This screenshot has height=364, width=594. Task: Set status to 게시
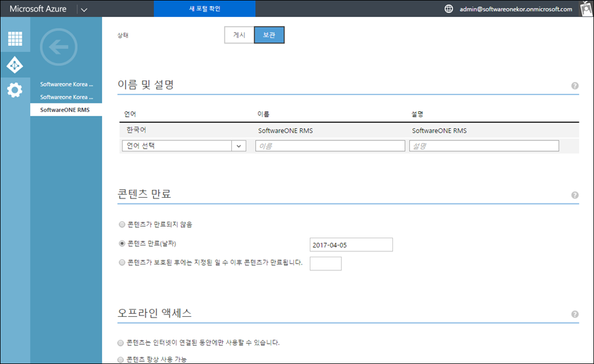pos(239,35)
